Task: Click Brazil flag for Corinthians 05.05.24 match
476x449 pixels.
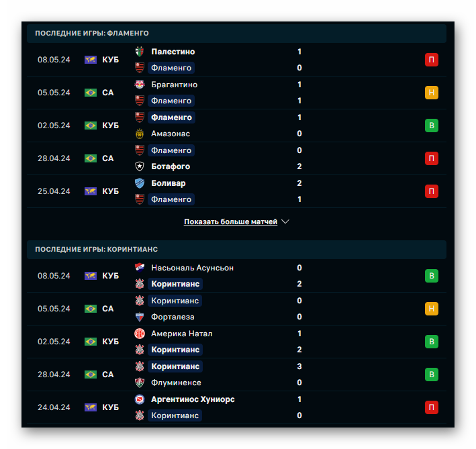Action: coord(91,309)
